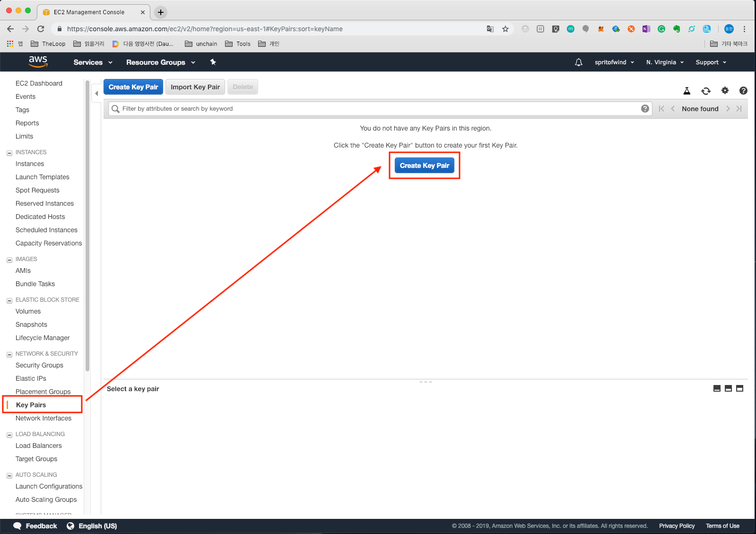Click the filter help icon in search bar
This screenshot has height=534, width=756.
pyautogui.click(x=645, y=109)
